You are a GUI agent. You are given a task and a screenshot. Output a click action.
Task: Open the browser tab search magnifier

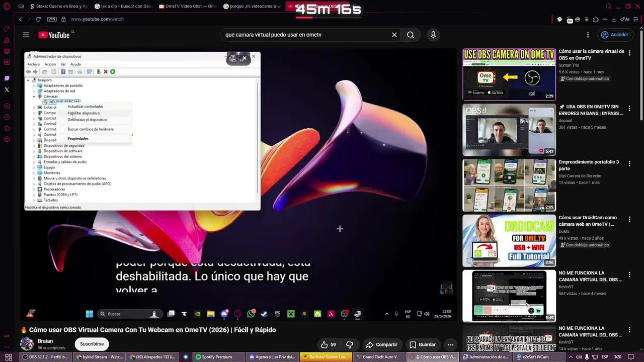tap(608, 7)
